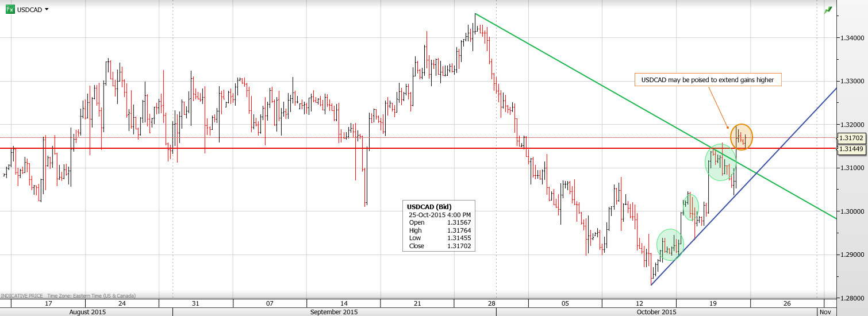Select the annotation text box about extending gains
Image resolution: width=868 pixels, height=316 pixels.
pyautogui.click(x=708, y=80)
